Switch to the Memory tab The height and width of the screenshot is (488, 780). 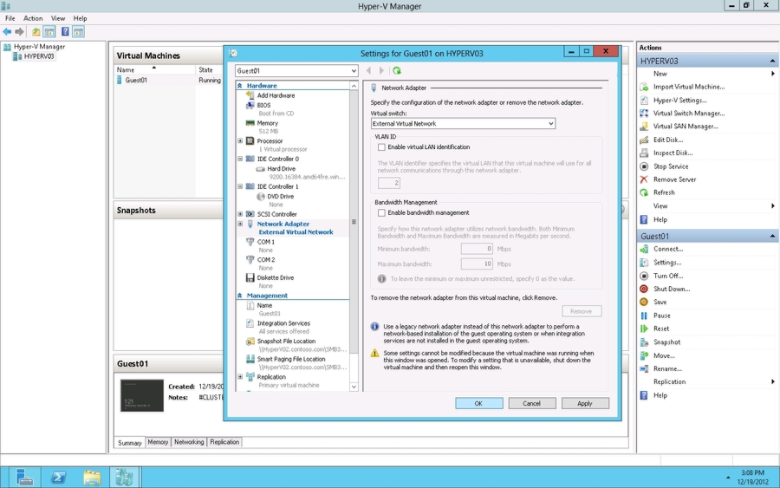click(x=158, y=442)
